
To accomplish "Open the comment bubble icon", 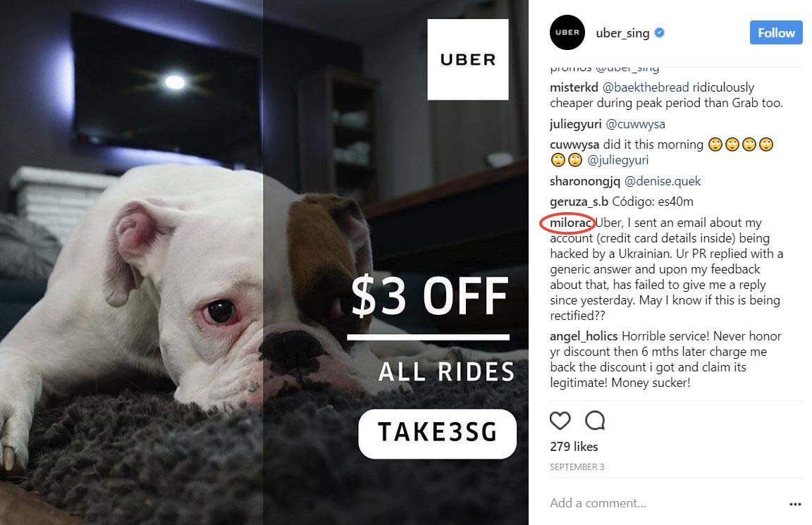I will pyautogui.click(x=595, y=421).
